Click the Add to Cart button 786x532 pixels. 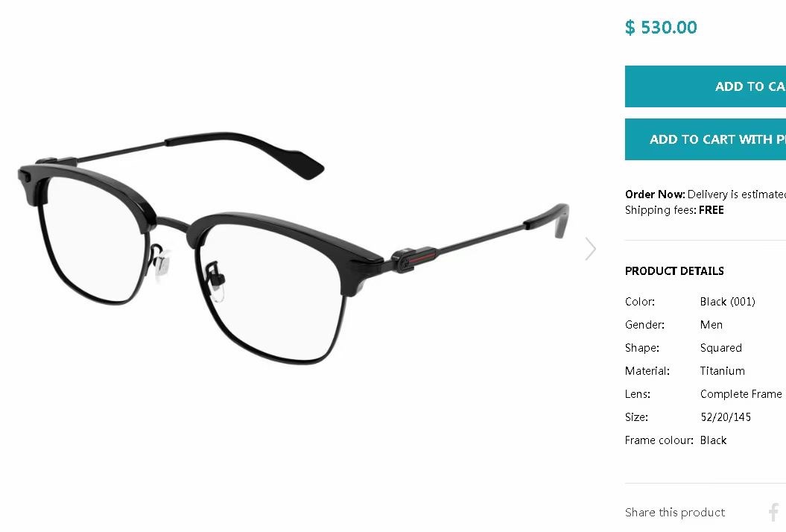click(x=706, y=86)
